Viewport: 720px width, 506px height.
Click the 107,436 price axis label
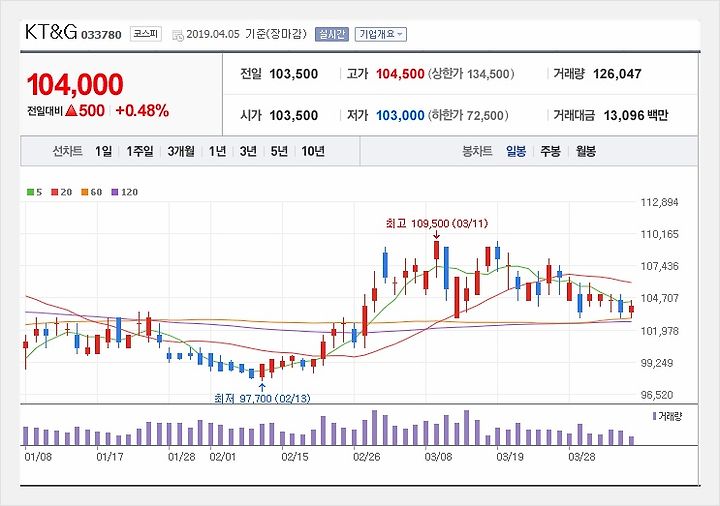click(x=659, y=266)
